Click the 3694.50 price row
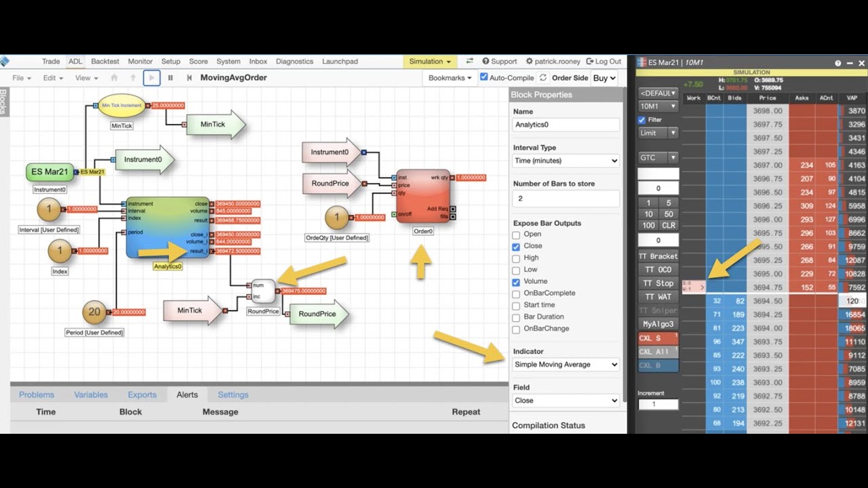Viewport: 868px width, 488px height. pyautogui.click(x=768, y=301)
